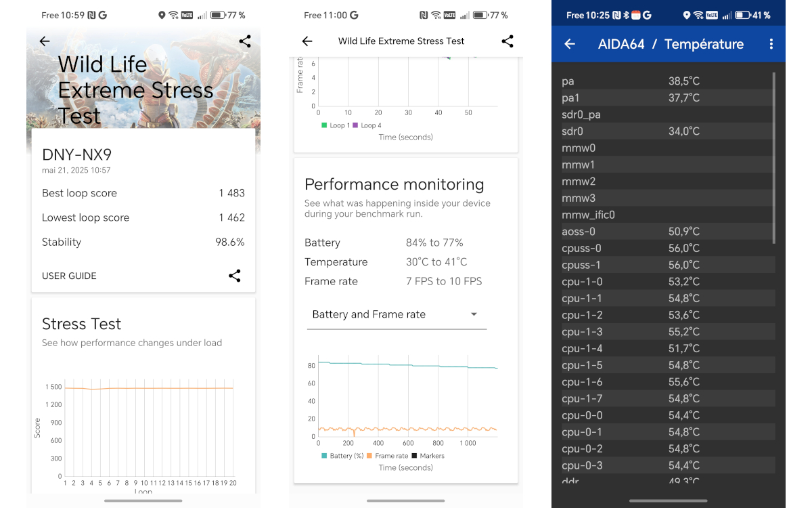Open the Battery and Frame rate dropdown

(397, 314)
